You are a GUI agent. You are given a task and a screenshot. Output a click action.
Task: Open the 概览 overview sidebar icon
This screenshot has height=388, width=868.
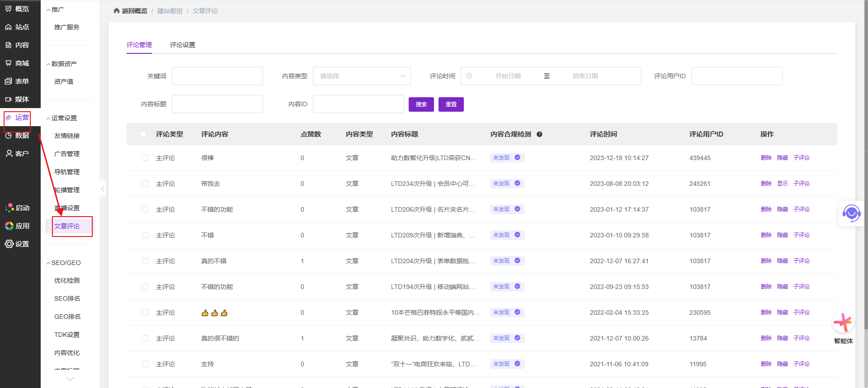point(9,9)
